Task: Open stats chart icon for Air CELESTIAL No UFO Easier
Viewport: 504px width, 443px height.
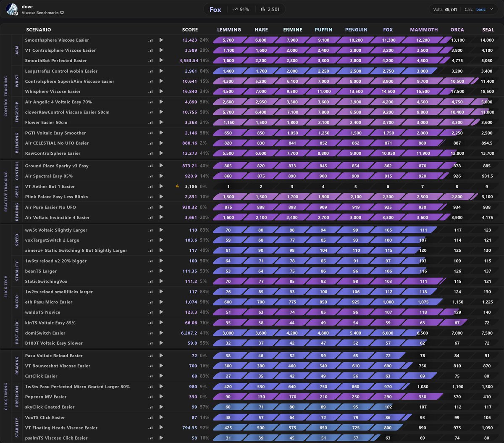Action: point(150,143)
